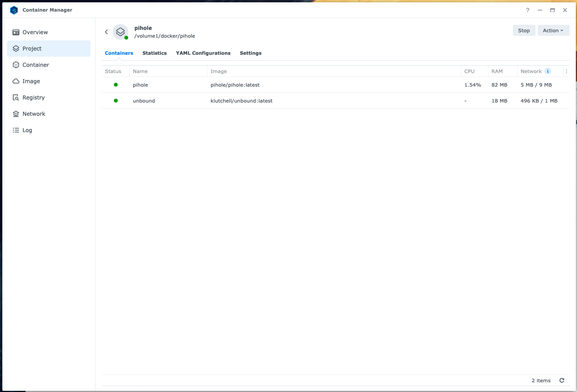The width and height of the screenshot is (577, 392).
Task: Click the Log list icon in sidebar
Action: pyautogui.click(x=16, y=130)
